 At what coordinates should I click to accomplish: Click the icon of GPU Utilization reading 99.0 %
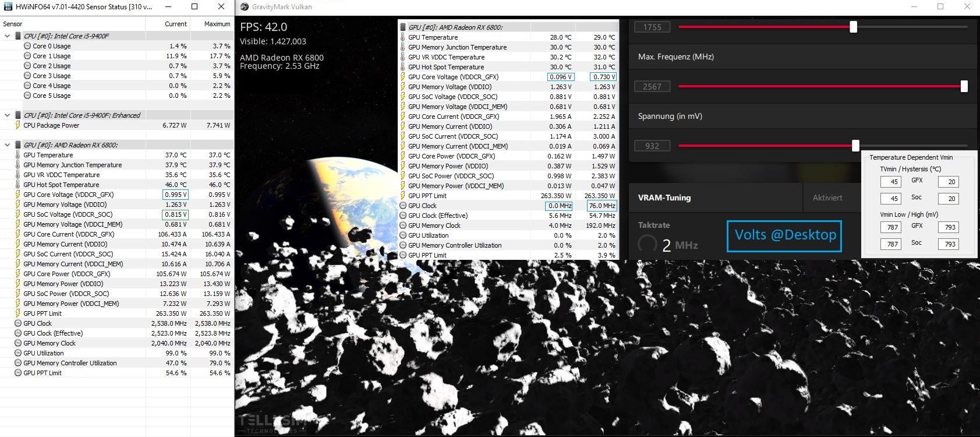18,353
